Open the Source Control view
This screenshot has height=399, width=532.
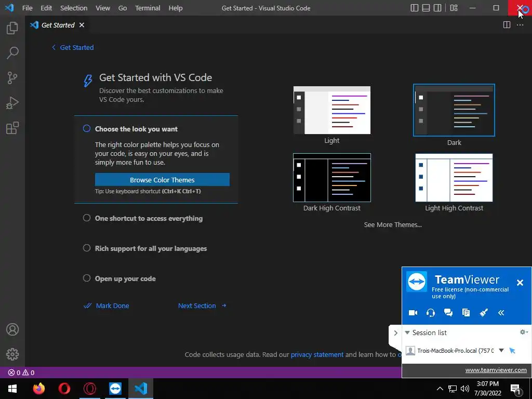pos(12,78)
